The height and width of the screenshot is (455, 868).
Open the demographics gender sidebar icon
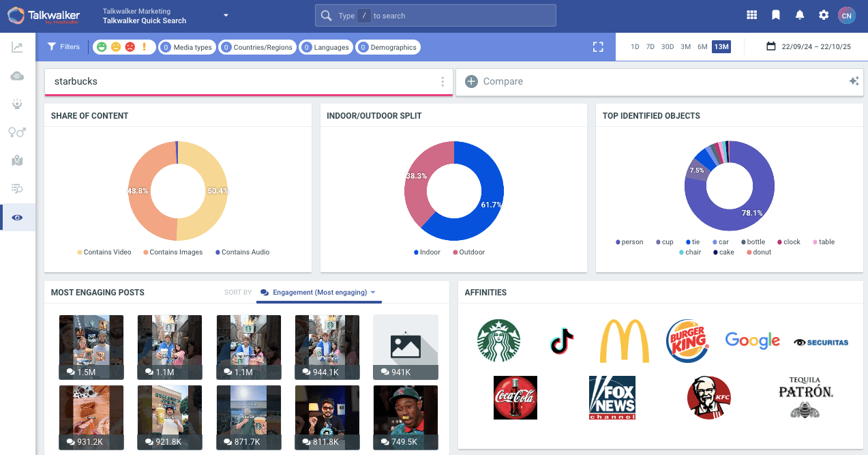[x=17, y=132]
